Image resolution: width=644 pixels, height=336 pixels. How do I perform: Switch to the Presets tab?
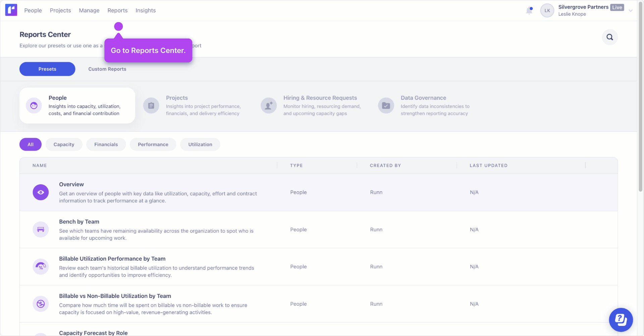(x=47, y=69)
